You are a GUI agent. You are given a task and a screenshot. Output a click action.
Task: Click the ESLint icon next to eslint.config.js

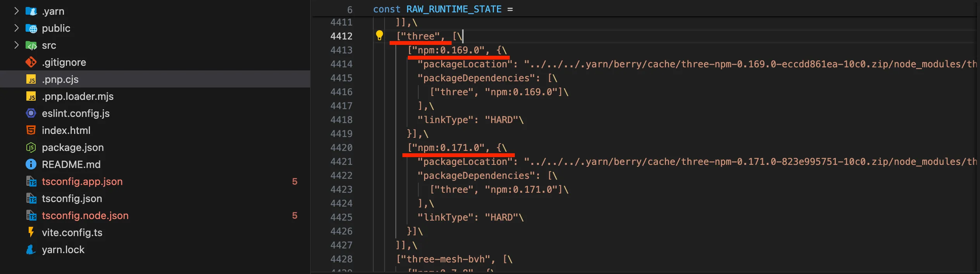click(x=31, y=113)
